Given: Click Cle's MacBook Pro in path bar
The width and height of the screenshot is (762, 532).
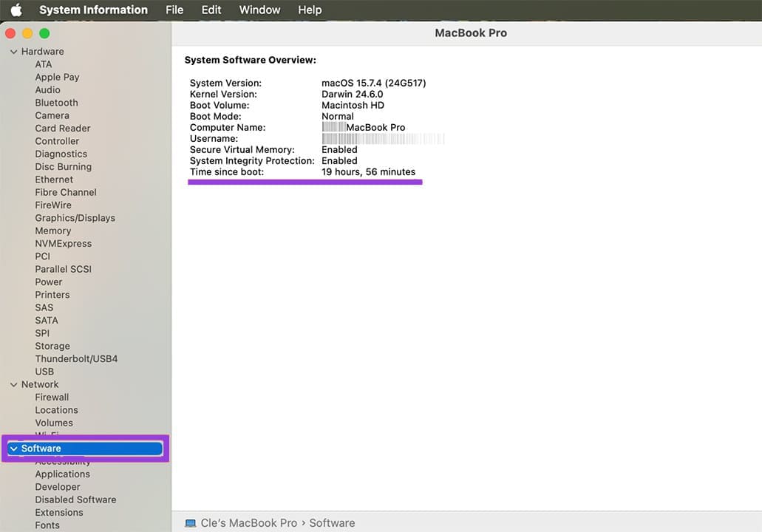Looking at the screenshot, I should tap(249, 523).
